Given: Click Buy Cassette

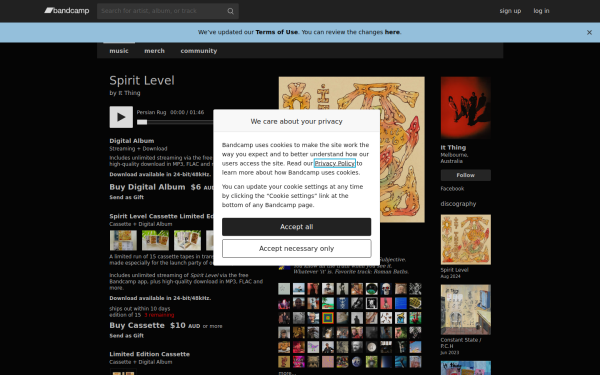Looking at the screenshot, I should click(137, 326).
